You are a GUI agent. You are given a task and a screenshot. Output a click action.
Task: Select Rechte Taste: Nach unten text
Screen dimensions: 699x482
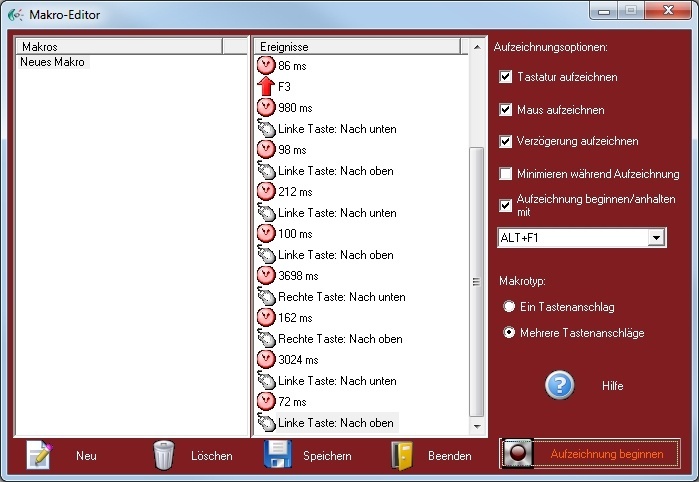coord(341,297)
